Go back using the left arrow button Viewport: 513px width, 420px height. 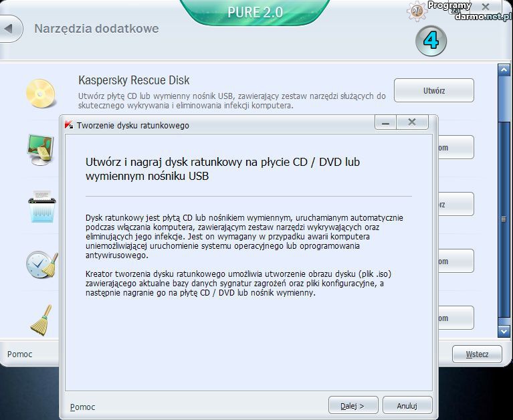10,29
